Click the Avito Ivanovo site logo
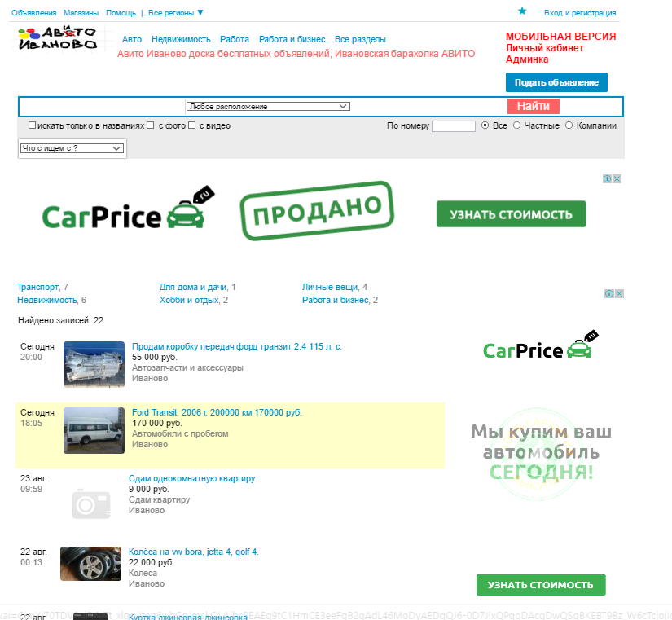The image size is (672, 620). [58, 37]
